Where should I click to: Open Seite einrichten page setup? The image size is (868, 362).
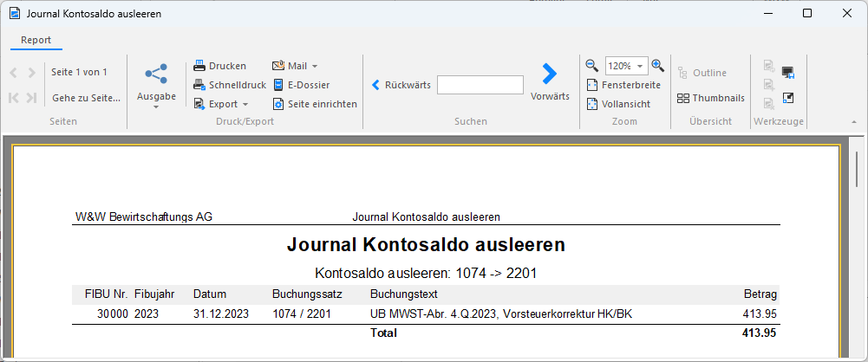(x=315, y=104)
